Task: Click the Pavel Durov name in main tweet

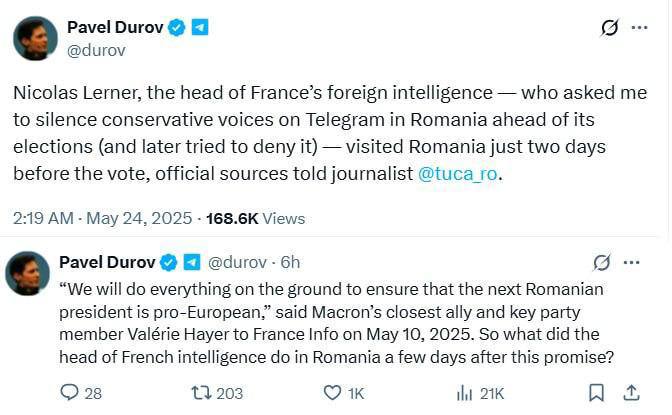Action: click(114, 27)
